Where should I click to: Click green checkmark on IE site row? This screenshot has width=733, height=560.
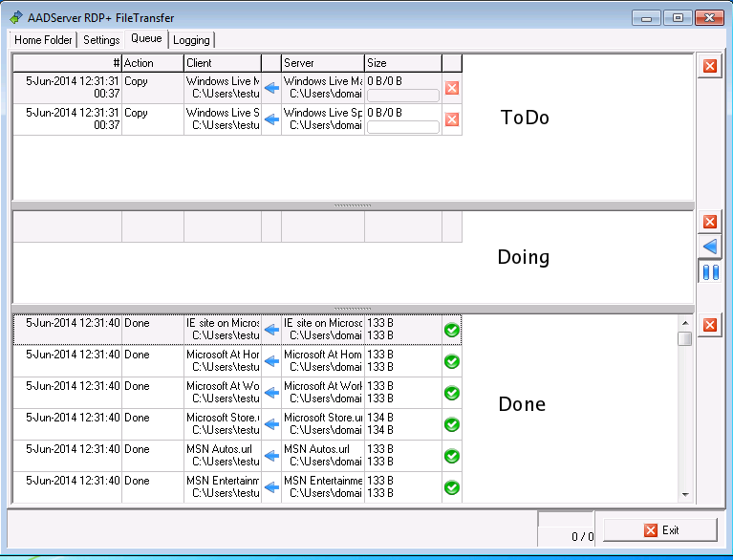click(452, 330)
